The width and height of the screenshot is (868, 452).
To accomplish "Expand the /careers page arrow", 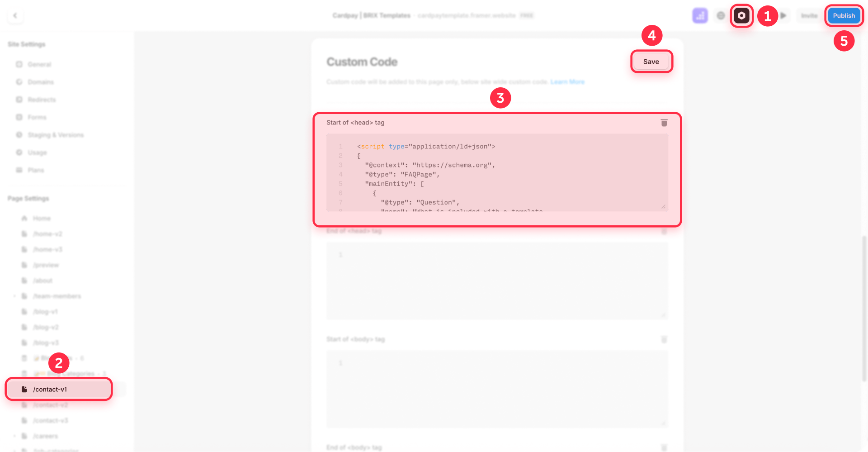I will click(14, 436).
